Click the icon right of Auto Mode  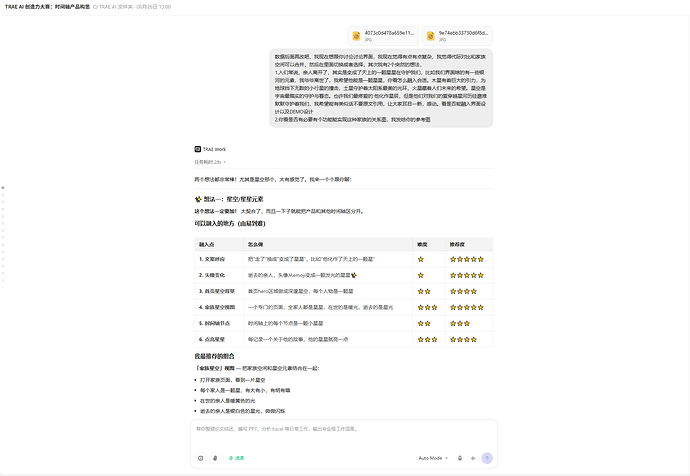point(460,458)
